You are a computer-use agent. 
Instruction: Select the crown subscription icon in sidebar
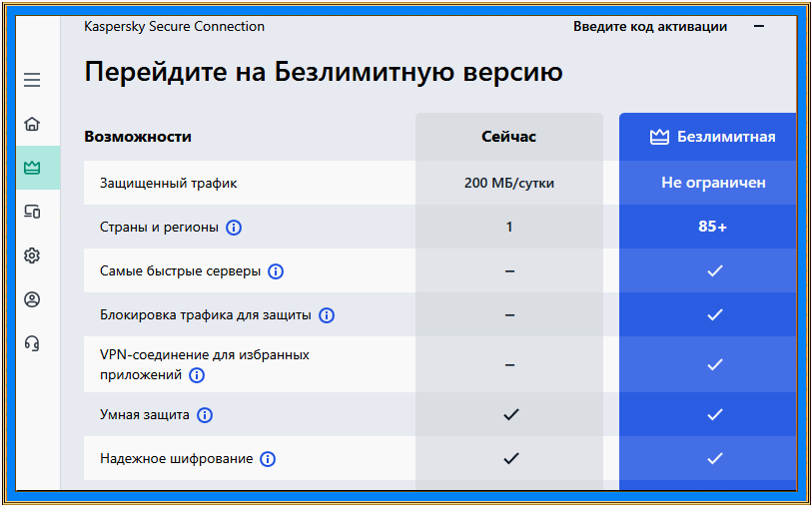pyautogui.click(x=32, y=168)
